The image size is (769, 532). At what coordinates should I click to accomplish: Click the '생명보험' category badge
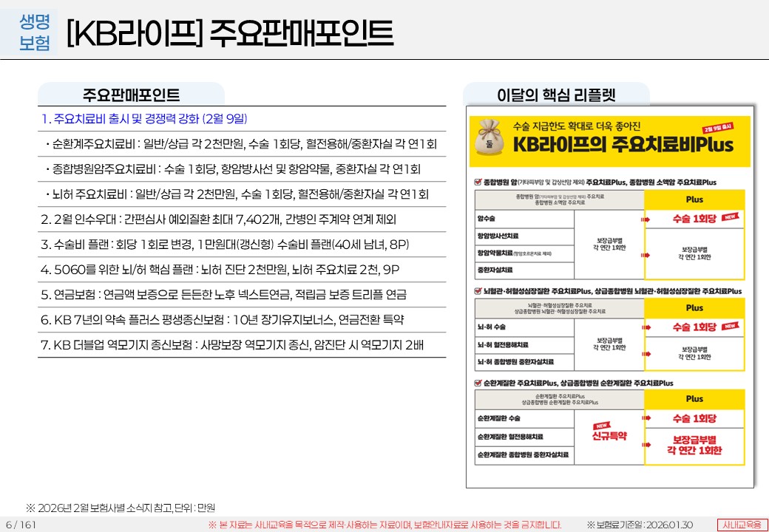click(x=35, y=33)
